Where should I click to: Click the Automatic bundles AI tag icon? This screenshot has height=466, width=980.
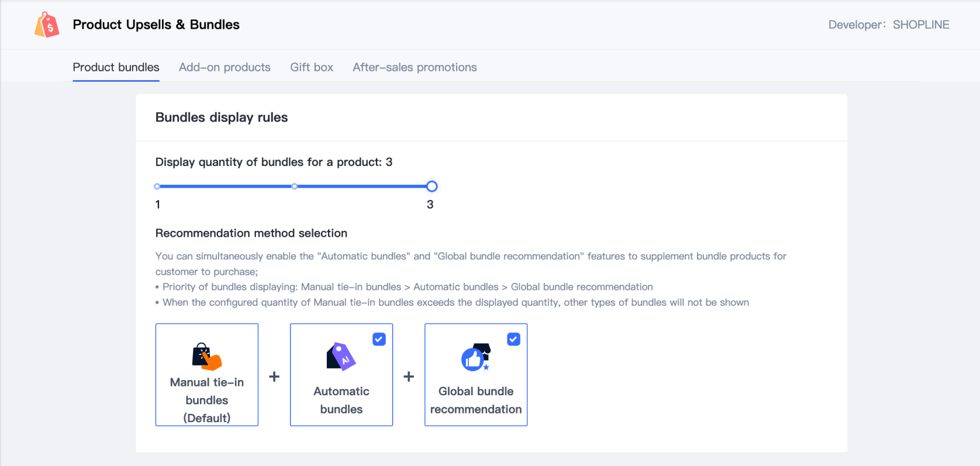(x=341, y=357)
